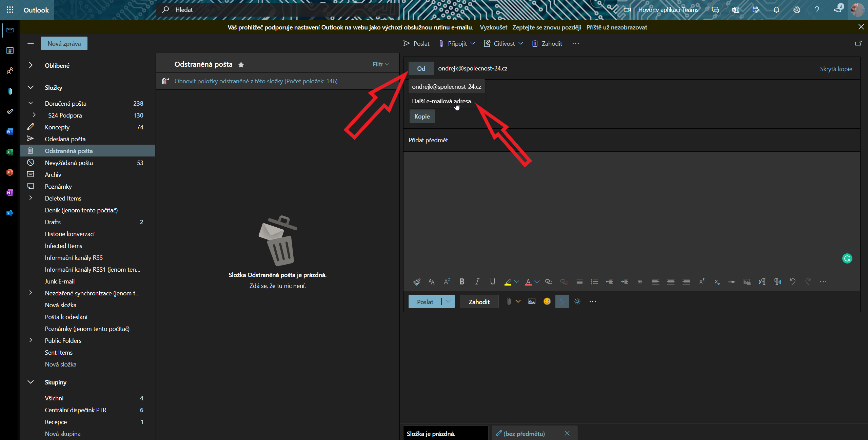Pick the red font color

pyautogui.click(x=528, y=281)
